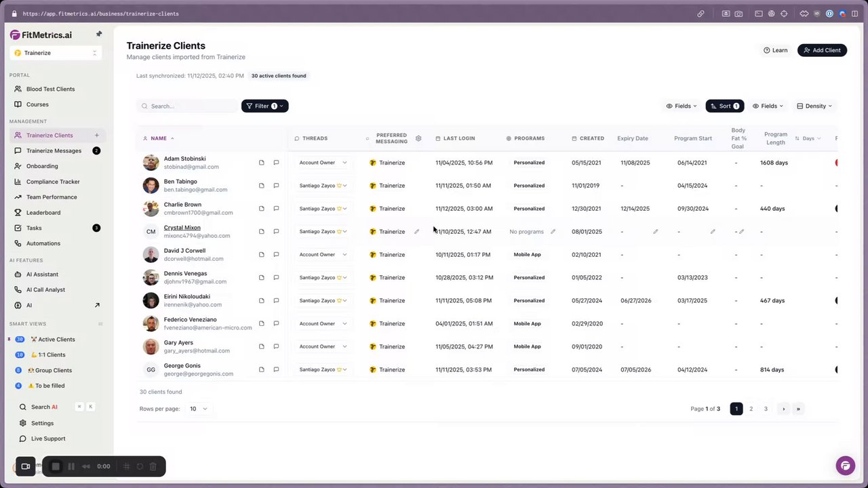Click the Preferred Messaging settings gear icon

pos(418,138)
